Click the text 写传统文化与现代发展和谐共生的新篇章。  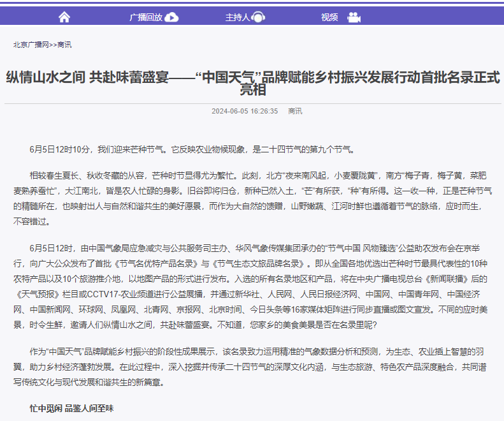pyautogui.click(x=89, y=382)
